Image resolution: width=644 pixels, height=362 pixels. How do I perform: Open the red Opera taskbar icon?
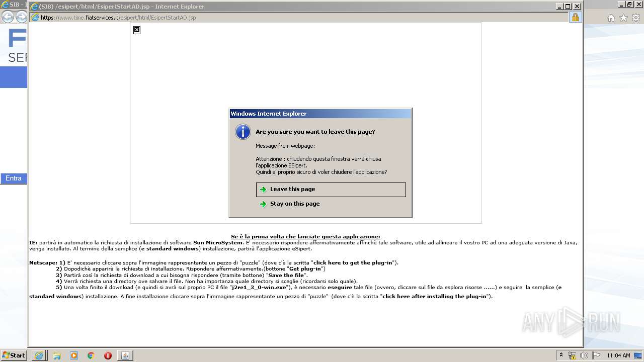[108, 355]
